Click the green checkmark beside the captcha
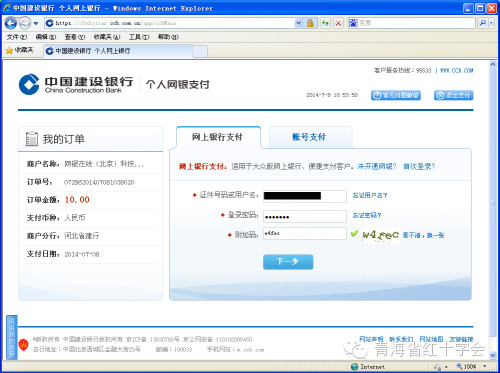Viewport: 500px width, 373px height. tap(354, 233)
